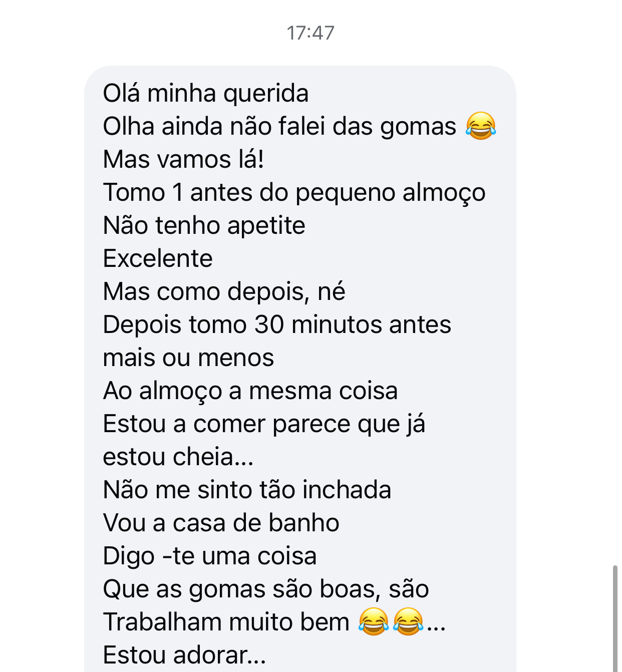Click second laughing emoji after "muito bem"

[408, 621]
